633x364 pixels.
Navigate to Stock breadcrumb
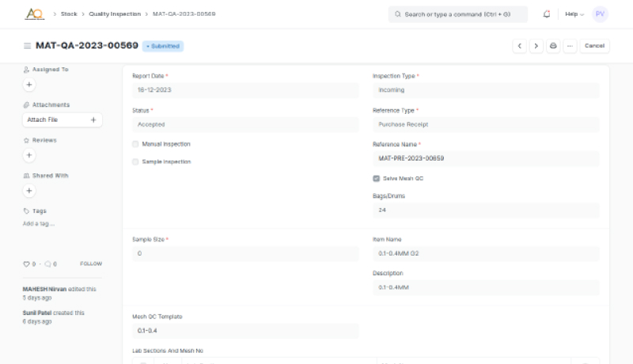(x=69, y=14)
